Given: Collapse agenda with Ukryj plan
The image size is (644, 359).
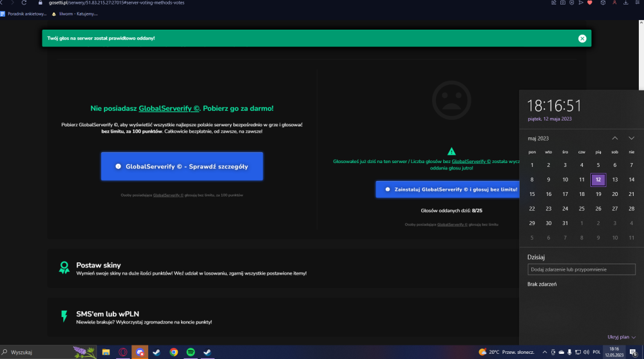Looking at the screenshot, I should click(621, 337).
